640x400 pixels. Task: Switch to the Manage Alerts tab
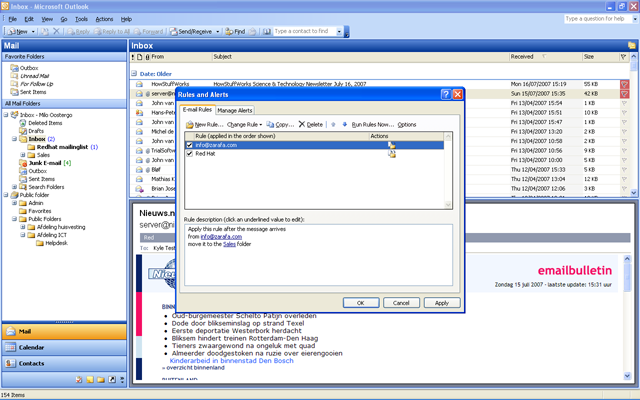[x=235, y=110]
